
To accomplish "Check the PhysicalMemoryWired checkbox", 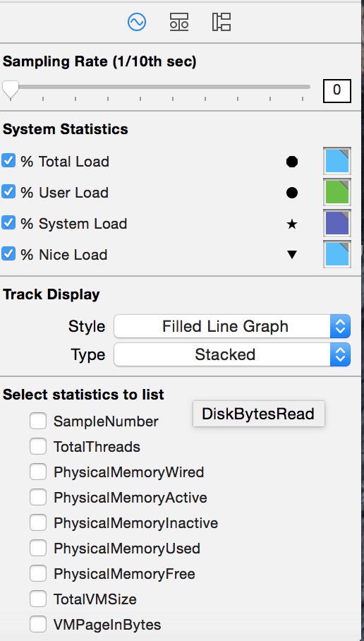I will 38,472.
